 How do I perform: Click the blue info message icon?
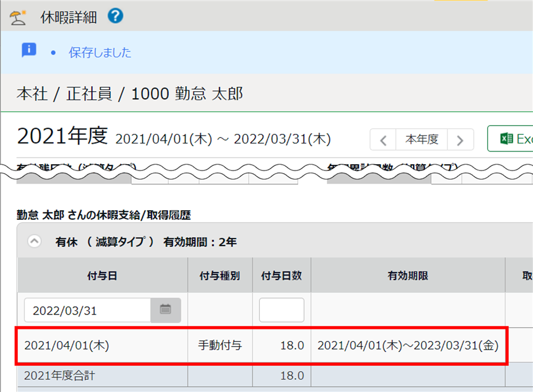click(29, 51)
